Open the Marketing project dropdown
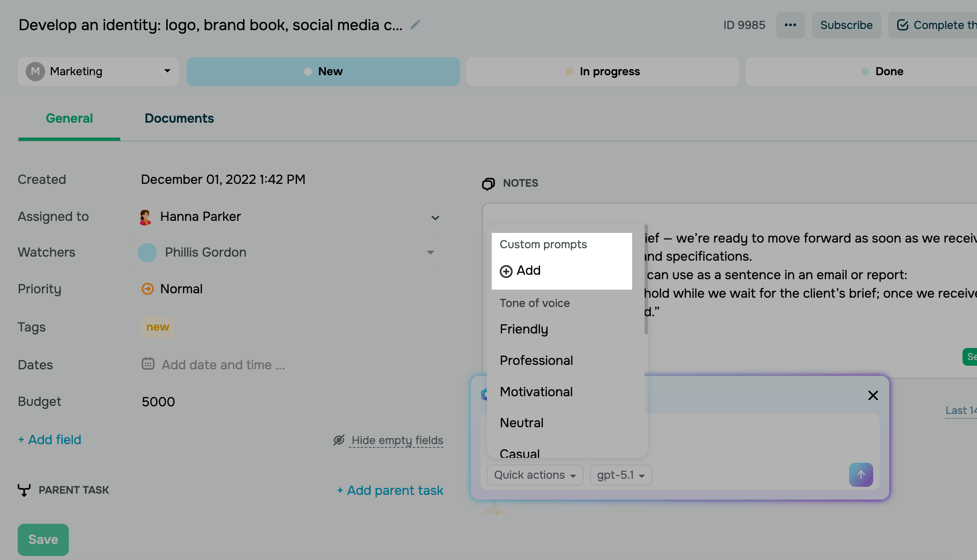977x560 pixels. pyautogui.click(x=98, y=72)
